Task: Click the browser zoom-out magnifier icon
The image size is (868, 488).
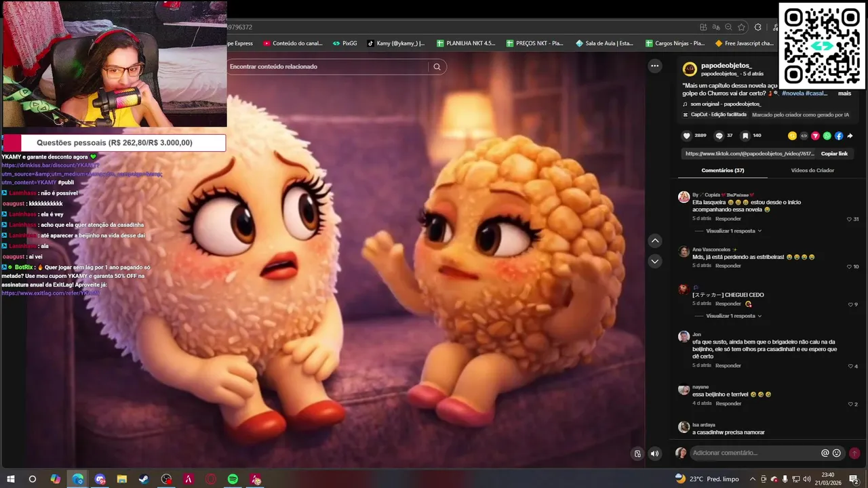Action: tap(728, 27)
